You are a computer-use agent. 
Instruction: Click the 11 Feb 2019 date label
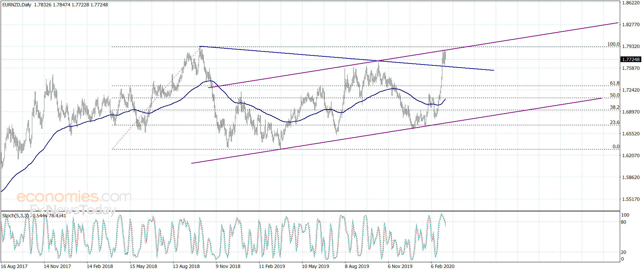click(x=272, y=266)
